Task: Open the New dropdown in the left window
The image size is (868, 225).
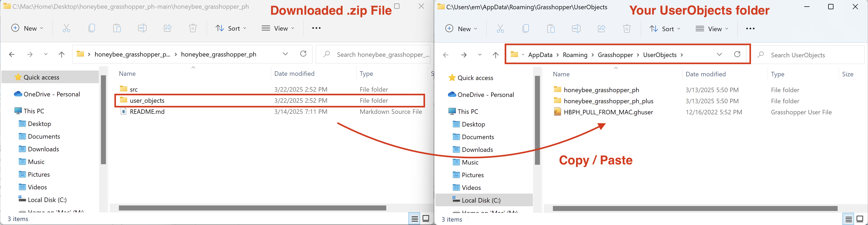Action: [x=28, y=28]
